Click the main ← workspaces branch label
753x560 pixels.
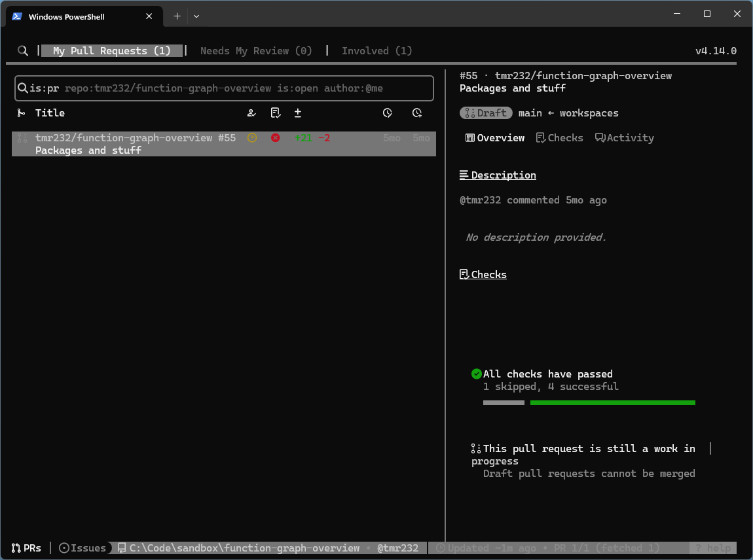point(568,113)
